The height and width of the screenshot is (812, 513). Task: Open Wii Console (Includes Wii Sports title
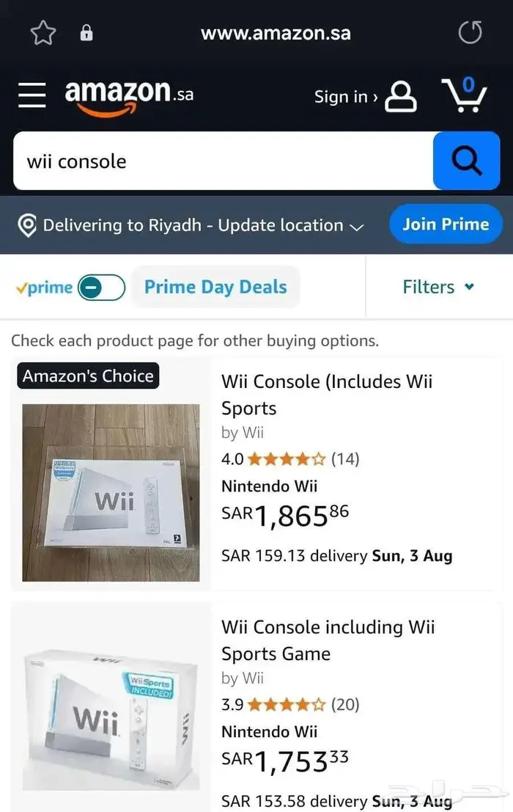tap(326, 395)
